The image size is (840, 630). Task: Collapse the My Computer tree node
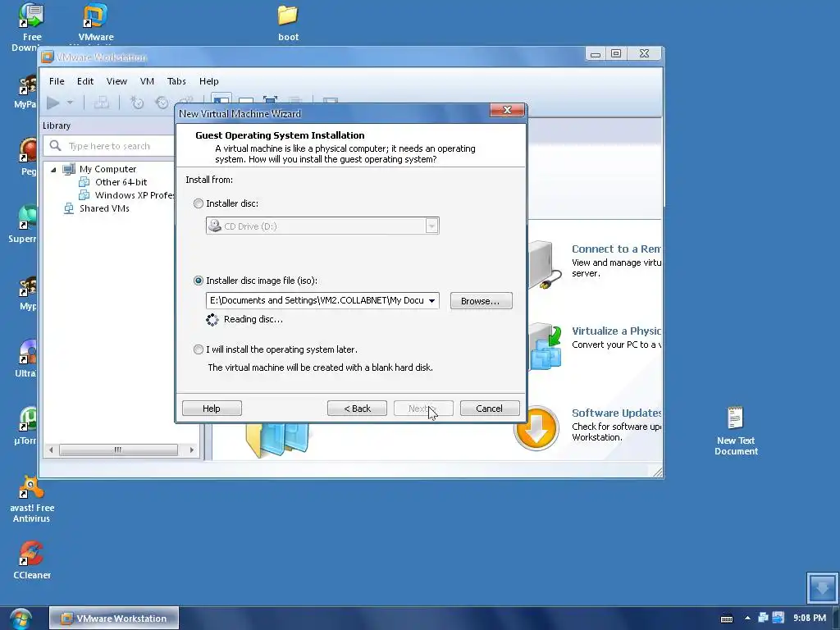pyautogui.click(x=53, y=169)
